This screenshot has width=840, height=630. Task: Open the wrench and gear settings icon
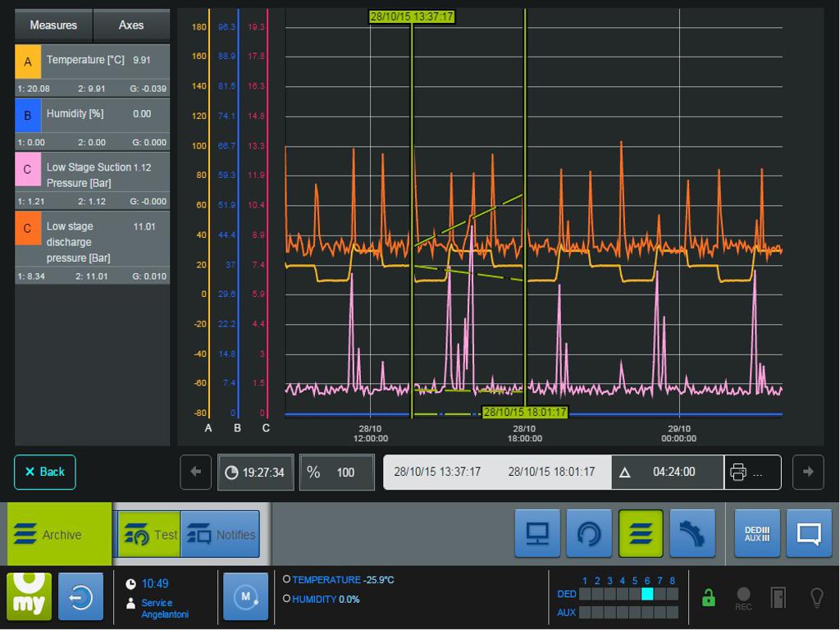(692, 533)
